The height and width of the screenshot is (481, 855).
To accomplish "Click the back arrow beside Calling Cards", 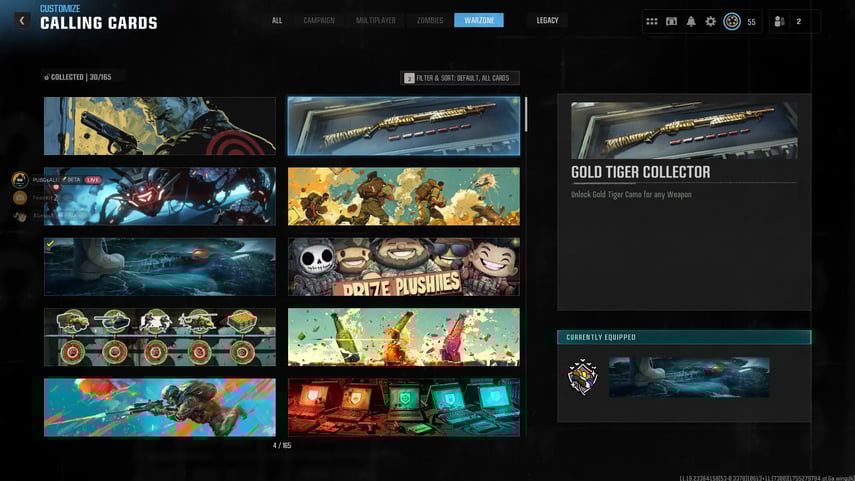I will (21, 20).
